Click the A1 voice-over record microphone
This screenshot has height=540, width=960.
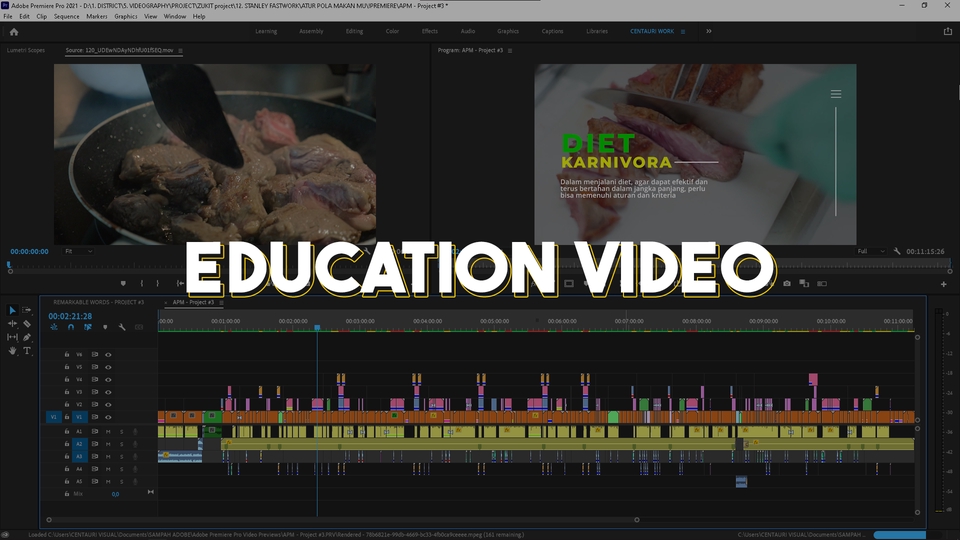[x=135, y=432]
